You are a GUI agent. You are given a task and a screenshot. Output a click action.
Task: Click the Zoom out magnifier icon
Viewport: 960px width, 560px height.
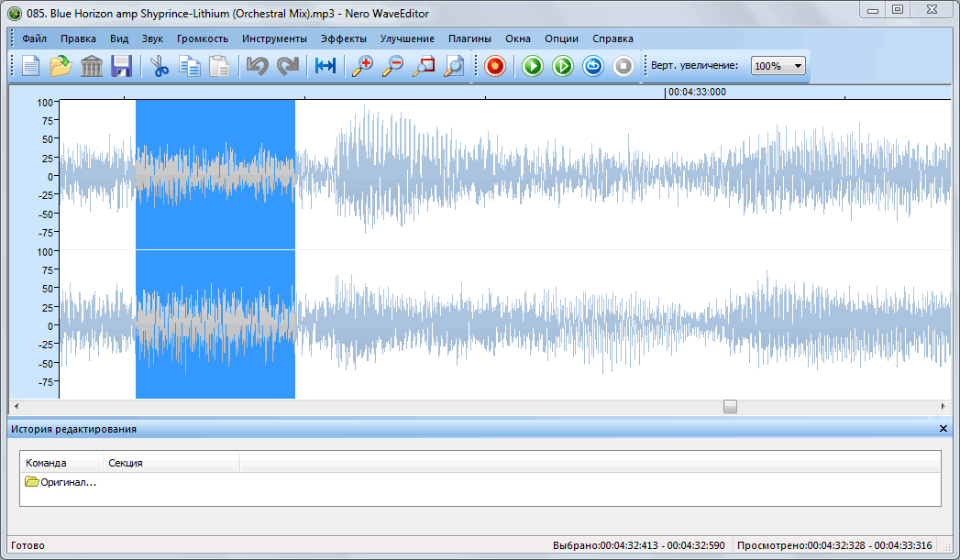[392, 66]
